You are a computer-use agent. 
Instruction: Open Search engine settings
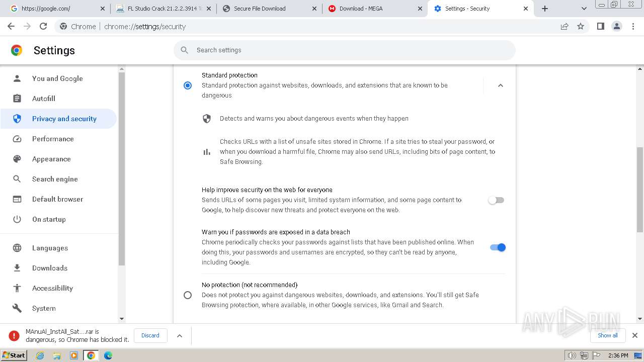coord(58,179)
